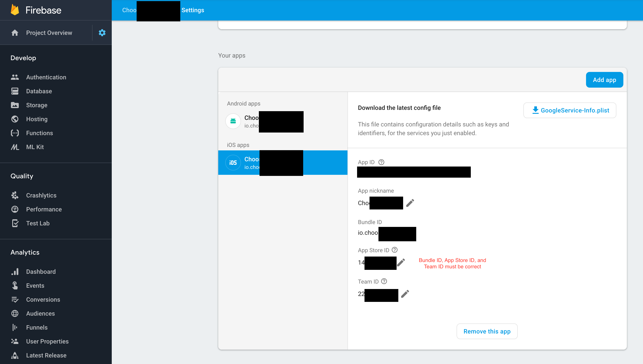Image resolution: width=643 pixels, height=364 pixels.
Task: Click the Database icon in sidebar
Action: (15, 91)
